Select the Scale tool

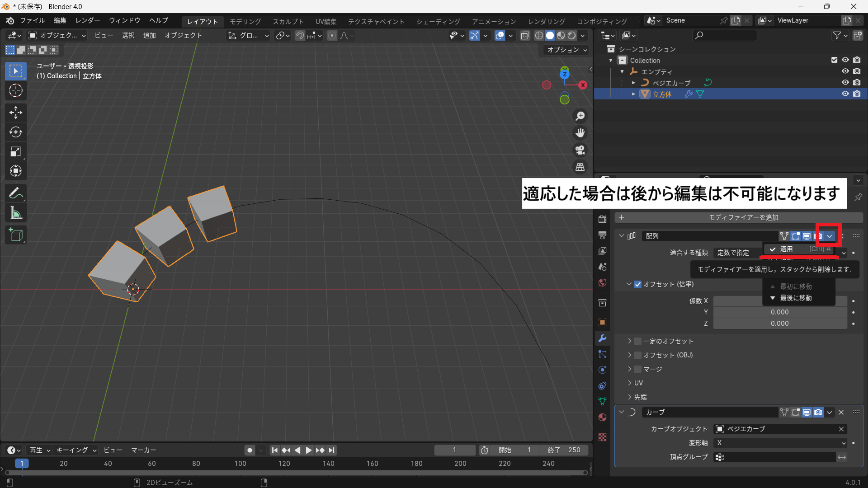(16, 151)
